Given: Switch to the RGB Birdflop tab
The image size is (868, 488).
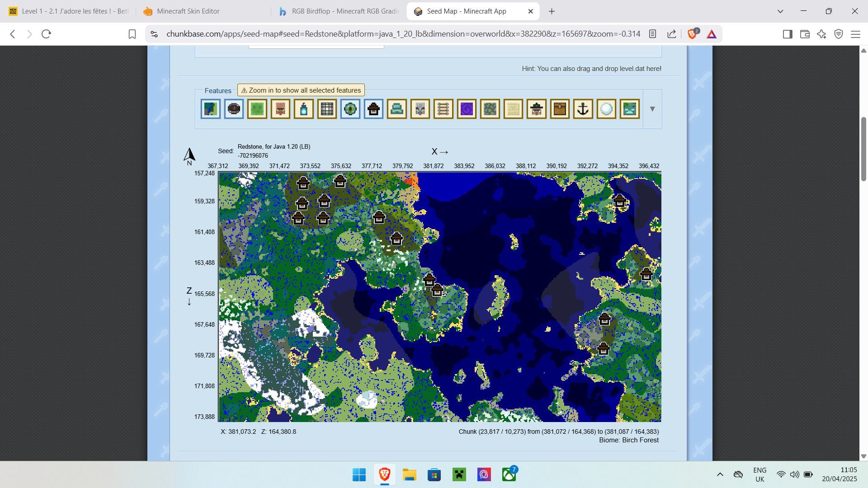Looking at the screenshot, I should coord(339,11).
